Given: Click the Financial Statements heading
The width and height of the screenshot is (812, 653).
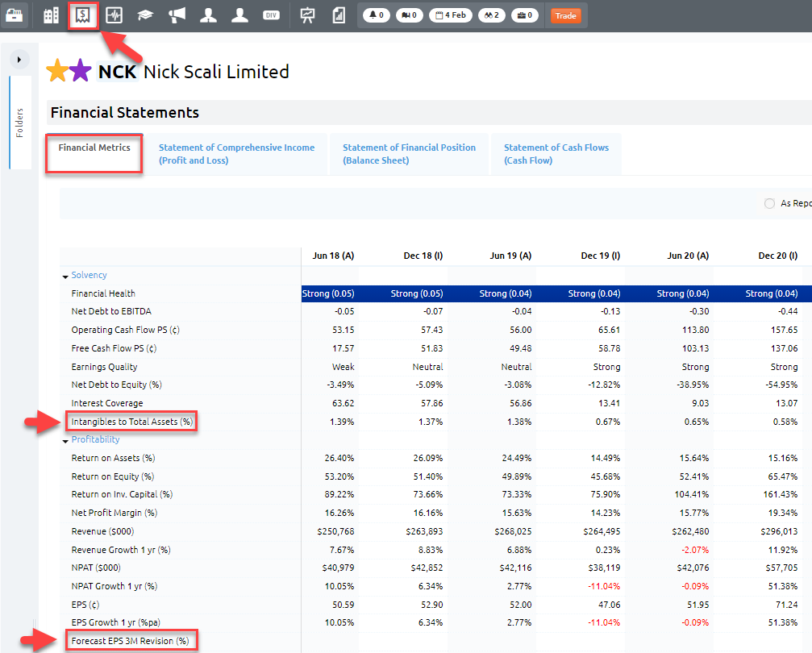Looking at the screenshot, I should [125, 112].
